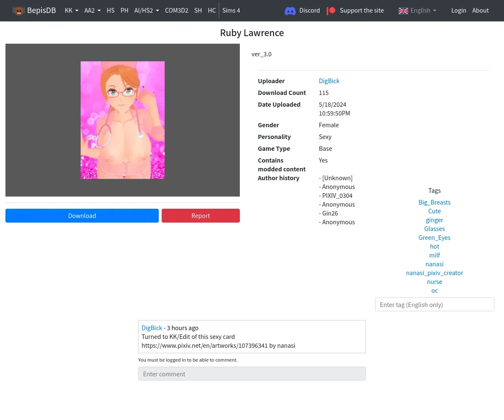Viewport: 504px width, 420px height.
Task: Click the Green_Eyes tag
Action: point(434,237)
